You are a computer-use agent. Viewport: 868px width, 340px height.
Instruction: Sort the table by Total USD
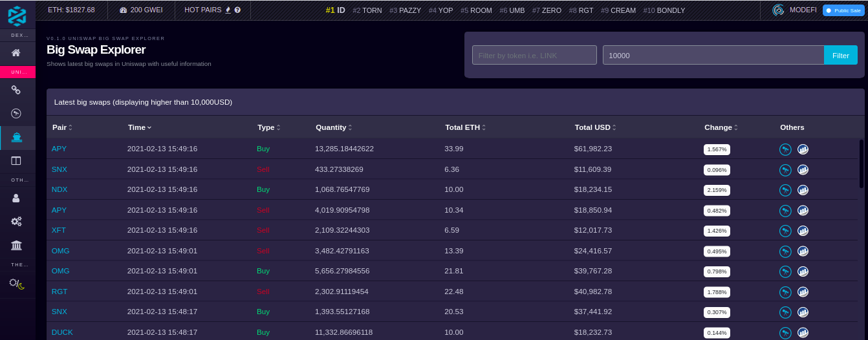(x=595, y=127)
